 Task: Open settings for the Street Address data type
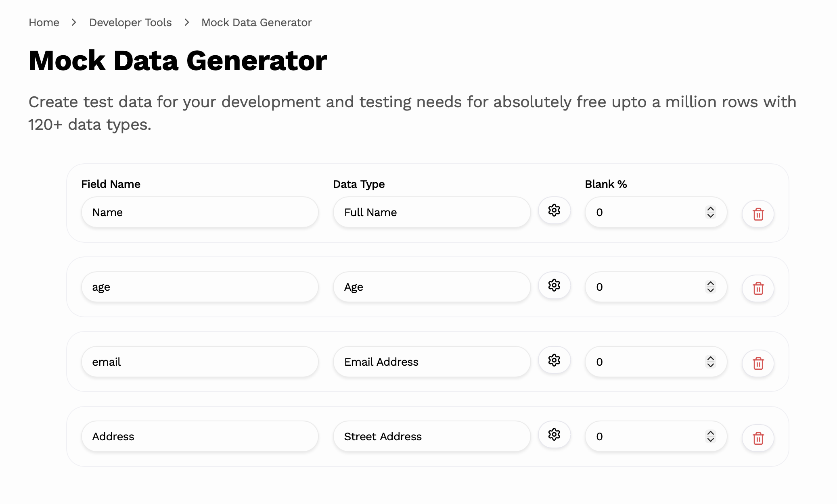click(554, 435)
